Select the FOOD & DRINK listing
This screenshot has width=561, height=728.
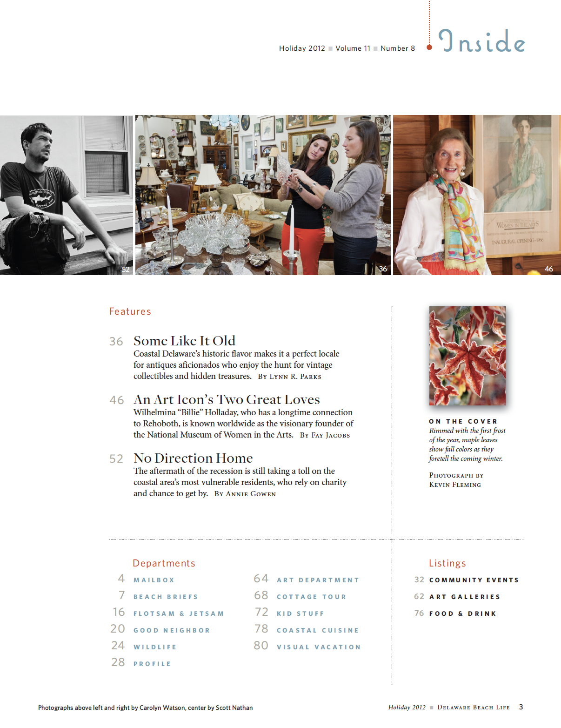pos(463,613)
